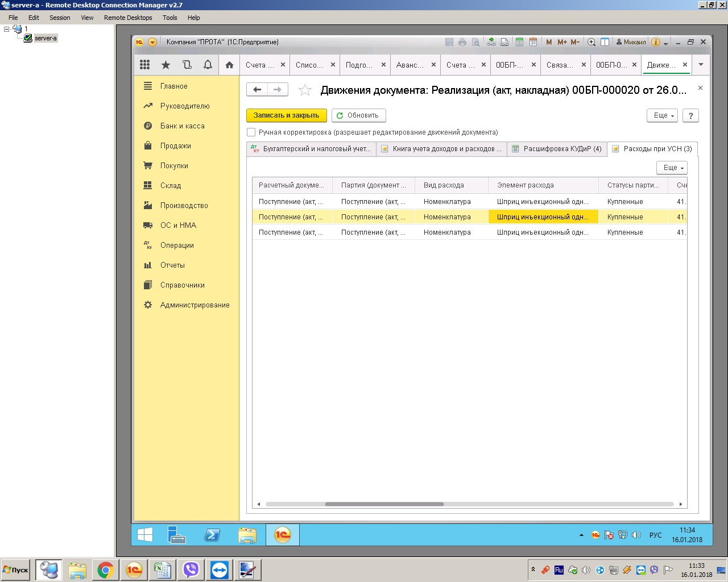
Task: Navigate back with the left arrow button
Action: click(257, 89)
